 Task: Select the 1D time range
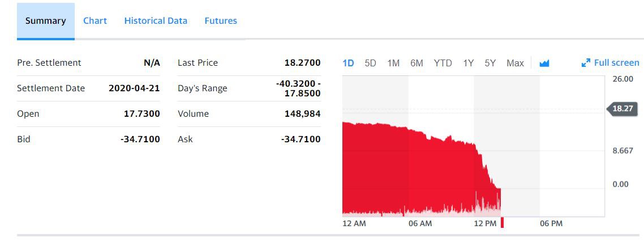coord(348,63)
